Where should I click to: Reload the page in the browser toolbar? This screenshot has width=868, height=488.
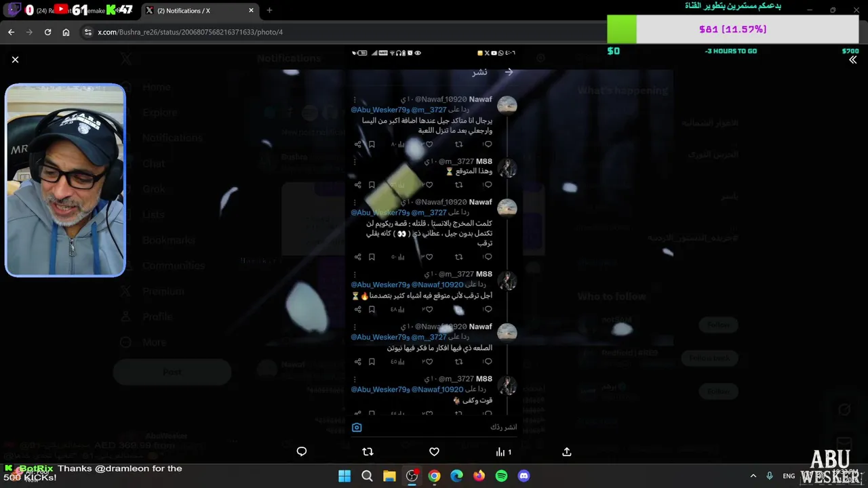pyautogui.click(x=47, y=32)
